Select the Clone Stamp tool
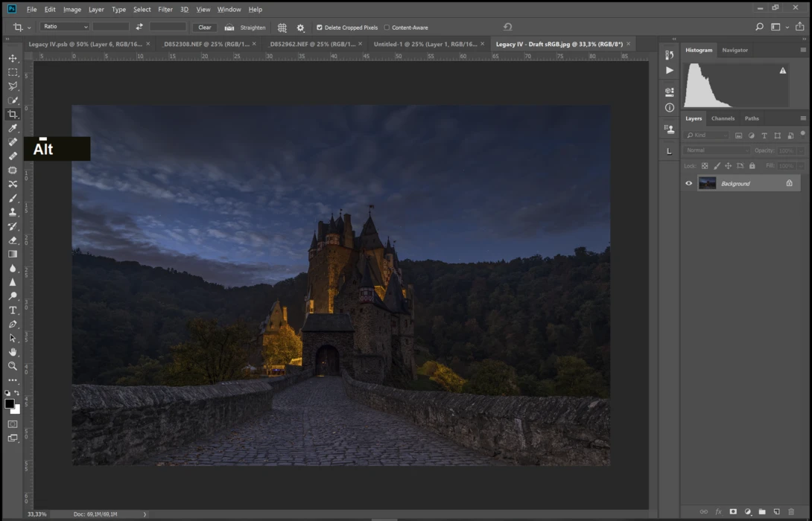Viewport: 812px width, 521px height. click(x=13, y=212)
